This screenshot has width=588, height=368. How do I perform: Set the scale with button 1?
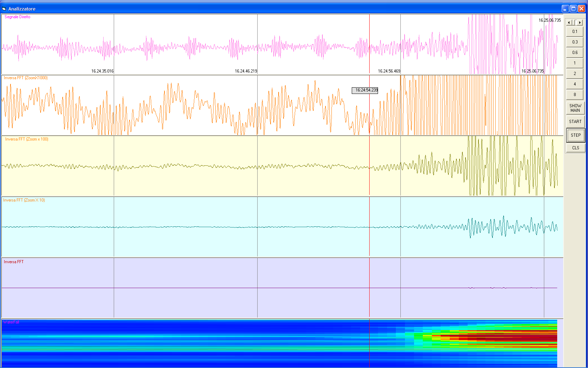tap(575, 63)
